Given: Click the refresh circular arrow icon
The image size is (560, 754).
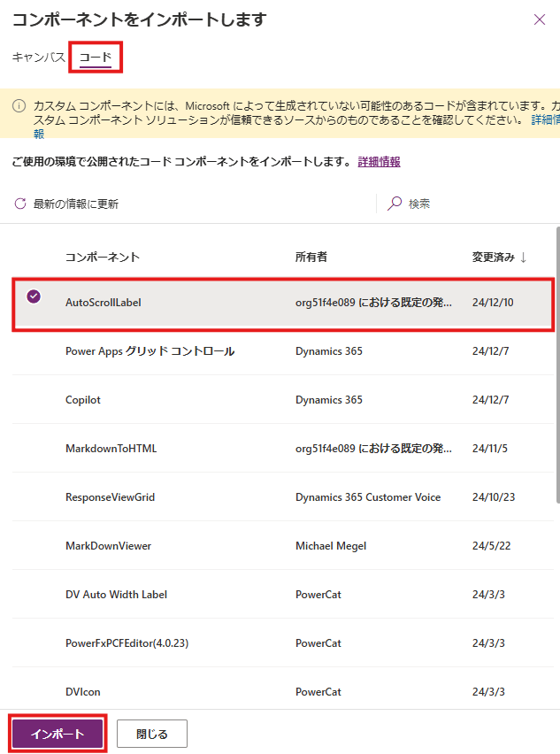Looking at the screenshot, I should pyautogui.click(x=20, y=204).
